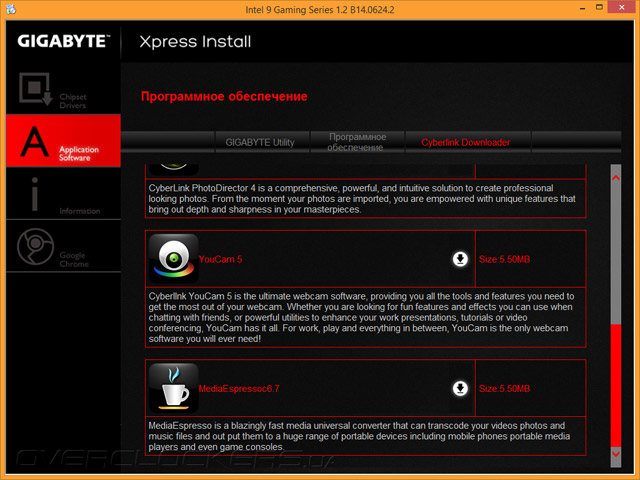
Task: Click the PhotoDirector 4 description text
Action: [362, 199]
